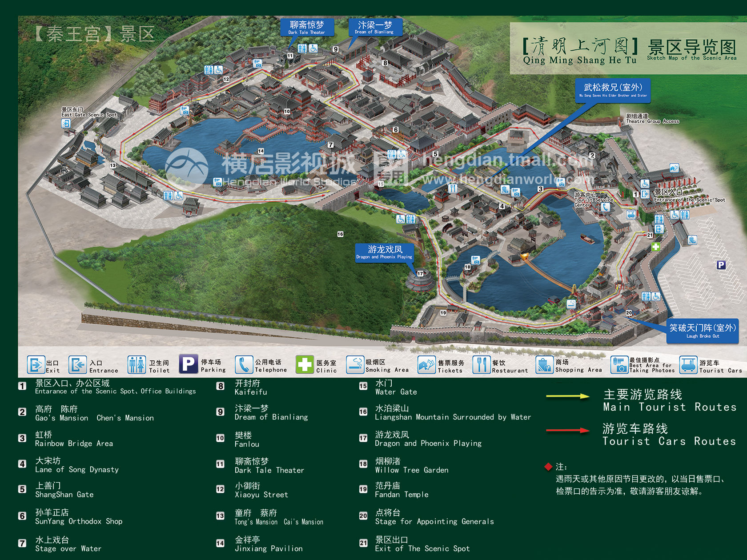
Task: Open the Wu Song Saves His Elder Brother callout
Action: coord(613,91)
